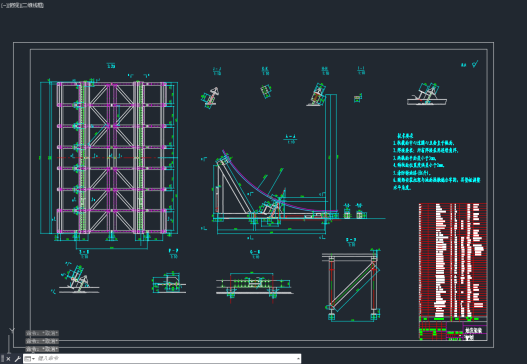Close the command line window

(x=8, y=359)
